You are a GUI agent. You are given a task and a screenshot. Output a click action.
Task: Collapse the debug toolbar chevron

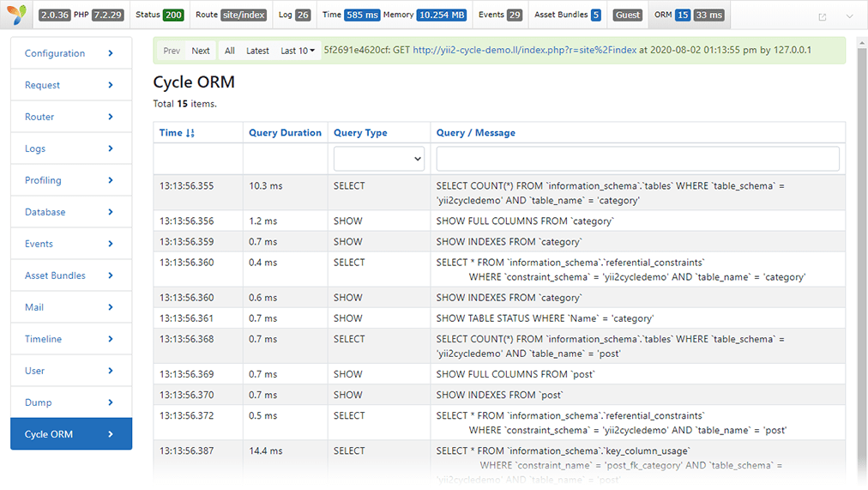(x=849, y=16)
